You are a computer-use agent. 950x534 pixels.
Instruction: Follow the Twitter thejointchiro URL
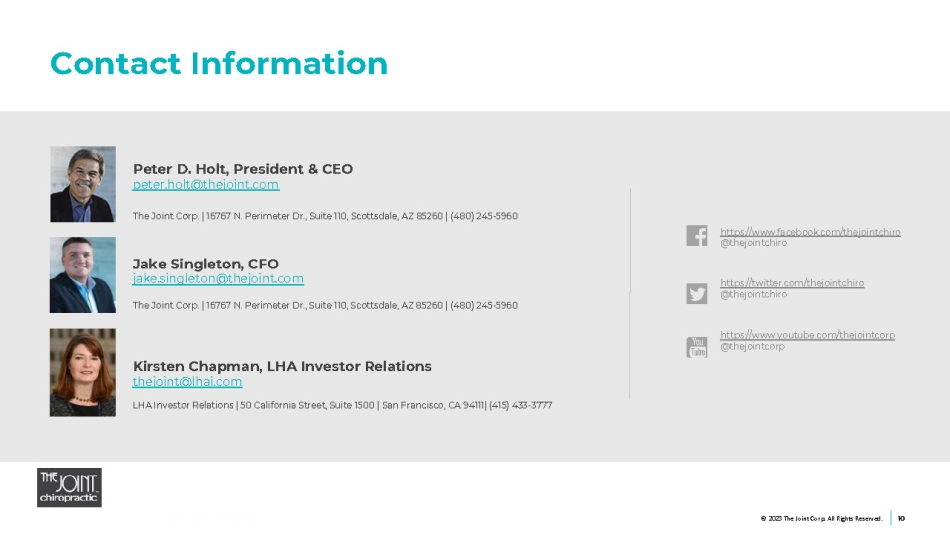click(x=792, y=283)
